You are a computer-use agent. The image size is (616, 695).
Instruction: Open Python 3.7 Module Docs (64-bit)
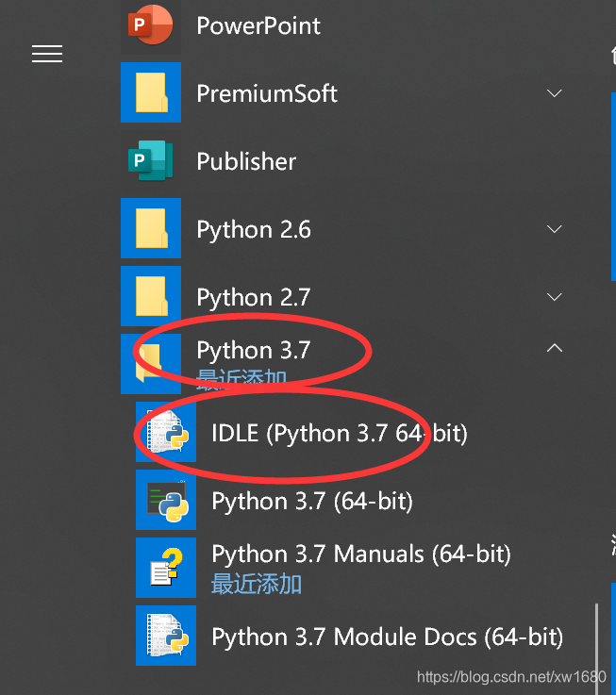(x=388, y=637)
